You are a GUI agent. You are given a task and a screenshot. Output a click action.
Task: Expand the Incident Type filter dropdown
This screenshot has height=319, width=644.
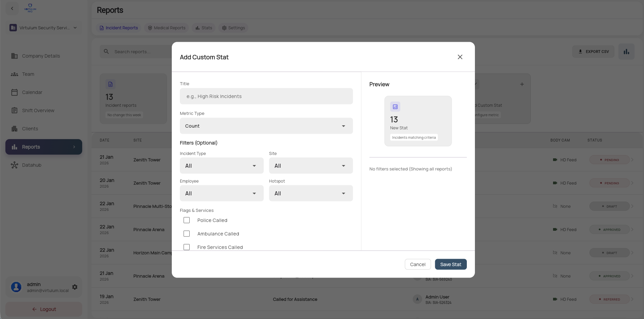tap(221, 165)
